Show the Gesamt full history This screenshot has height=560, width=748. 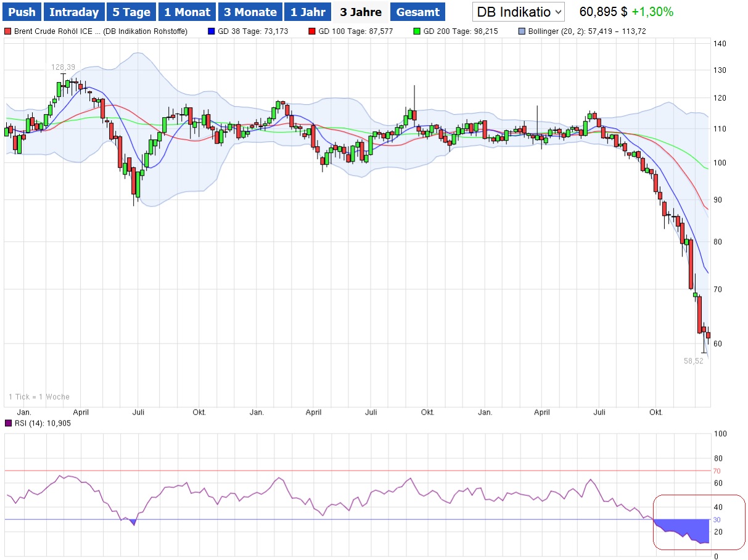coord(417,12)
